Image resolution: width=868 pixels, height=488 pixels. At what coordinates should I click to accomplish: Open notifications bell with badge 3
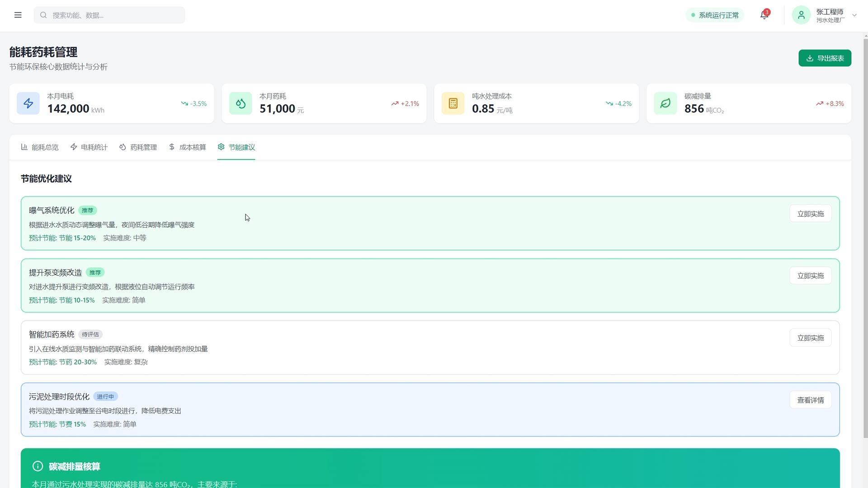click(x=764, y=15)
